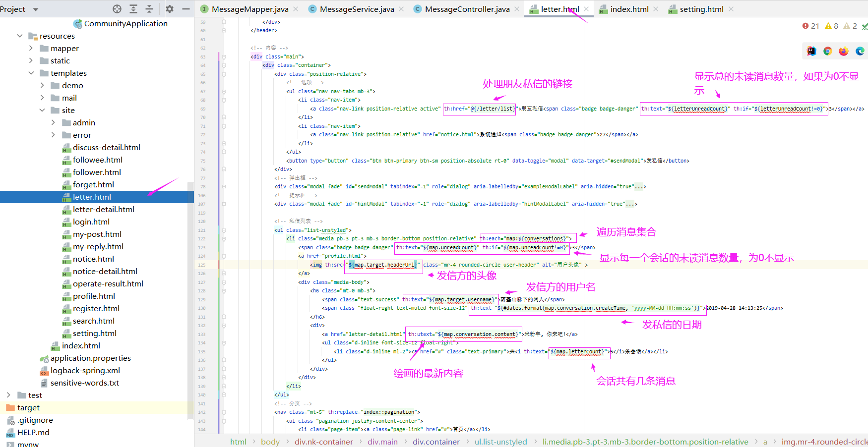Open preview in Chrome browser icon
868x447 pixels.
point(827,51)
